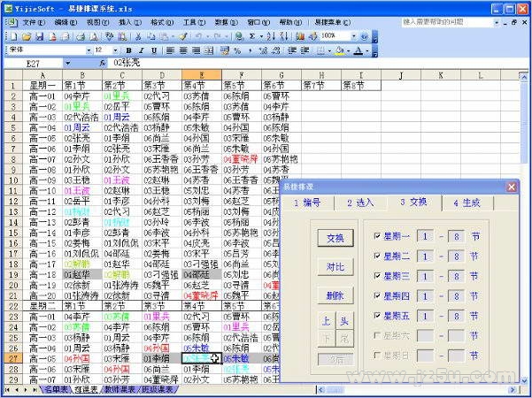Click the 对比 button

(335, 267)
